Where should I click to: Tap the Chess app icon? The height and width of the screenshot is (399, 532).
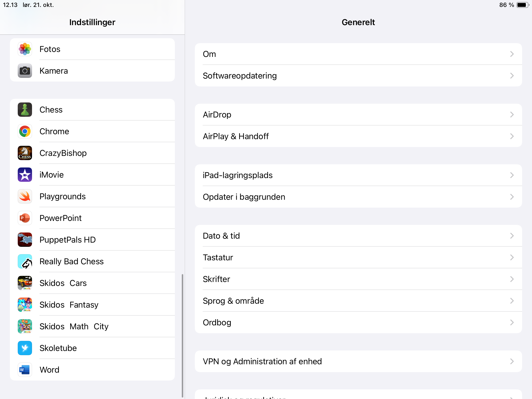point(25,110)
